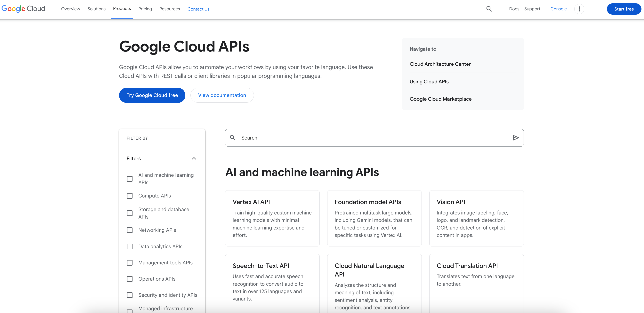Open the three-dot more options menu
Screen dimensions: 644x313
579,9
